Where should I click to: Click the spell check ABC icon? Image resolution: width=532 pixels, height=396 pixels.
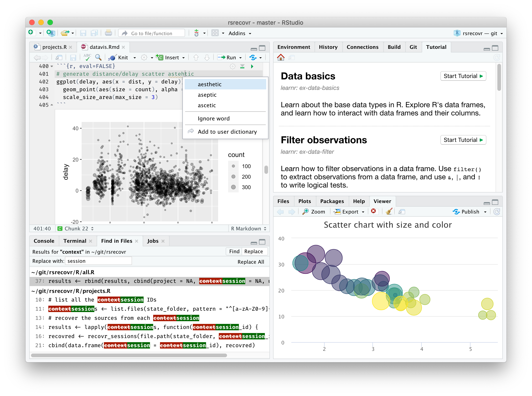tap(87, 57)
